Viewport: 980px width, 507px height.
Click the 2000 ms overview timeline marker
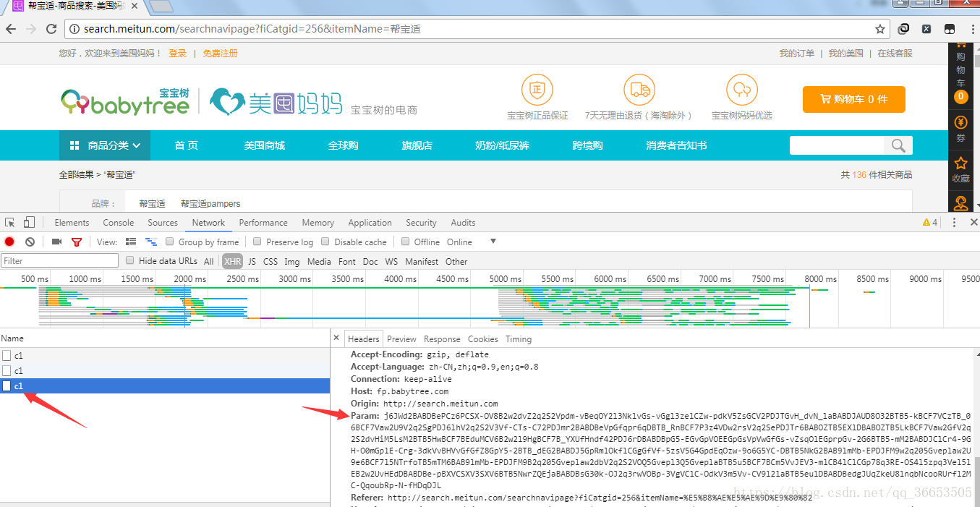189,278
